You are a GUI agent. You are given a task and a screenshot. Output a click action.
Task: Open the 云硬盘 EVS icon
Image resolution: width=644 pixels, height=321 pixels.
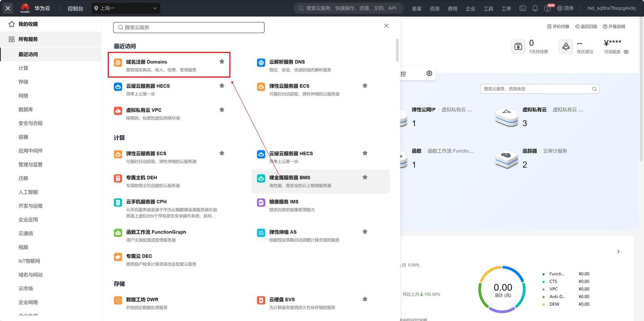point(261,300)
